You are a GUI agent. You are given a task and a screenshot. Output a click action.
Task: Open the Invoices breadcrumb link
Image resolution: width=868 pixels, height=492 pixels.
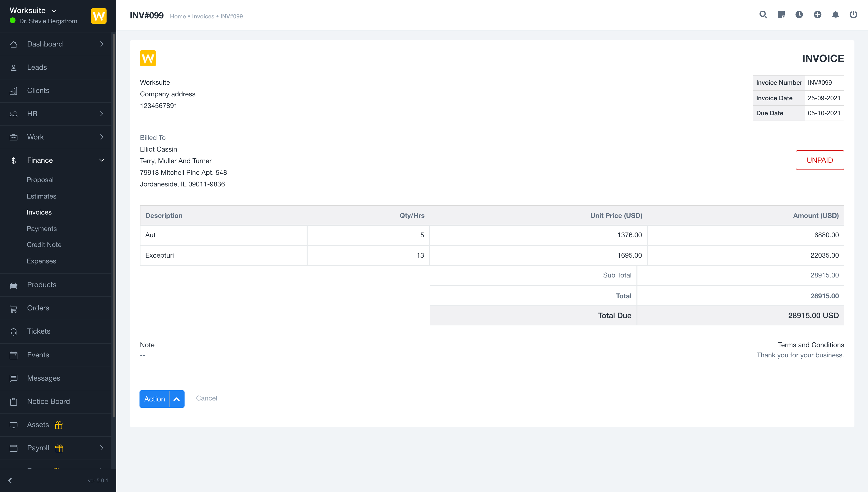[203, 16]
